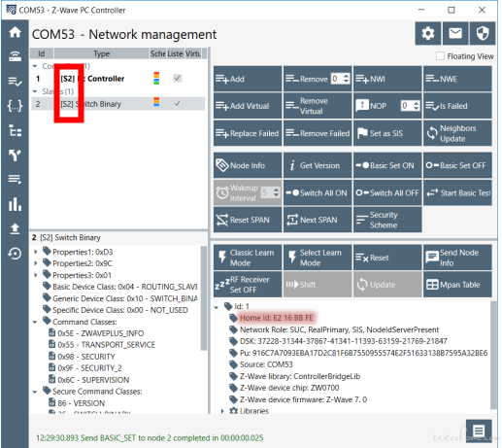This screenshot has height=448, width=502.
Task: Open the routing fork icon in sidebar
Action: [15, 155]
